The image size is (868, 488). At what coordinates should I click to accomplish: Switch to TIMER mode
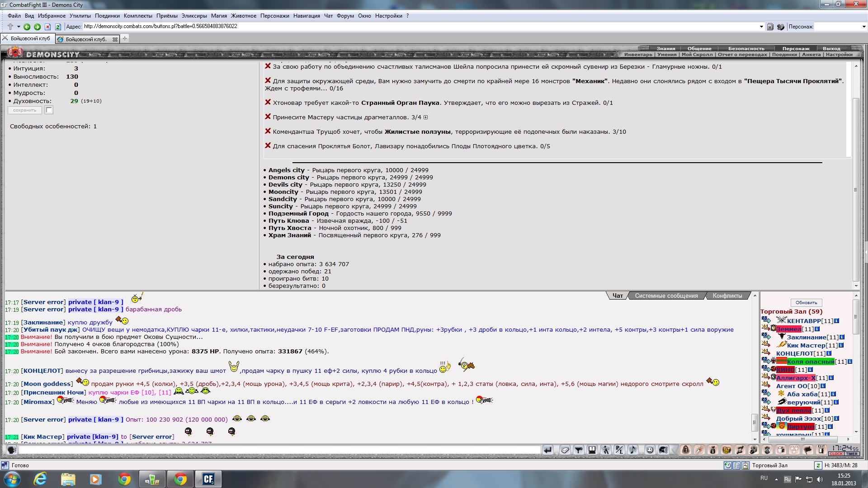852,454
